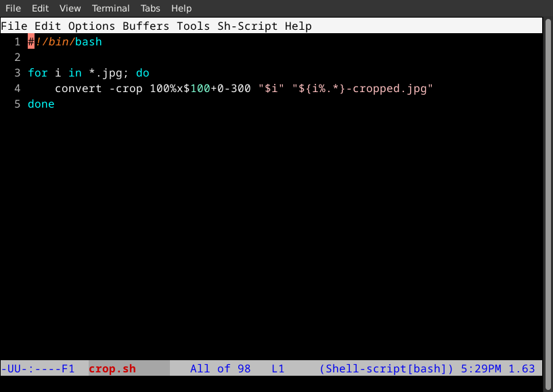This screenshot has width=553, height=392.
Task: Open the Emacs Tools menu
Action: 194,26
